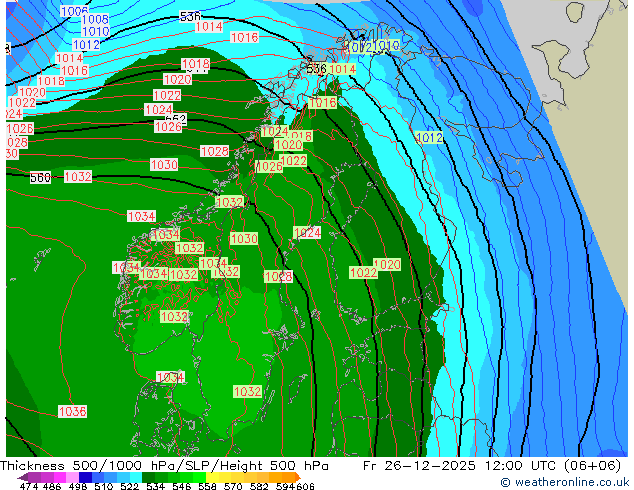The image size is (634, 490).
Task: Click the darkest green swatch in the thickness legend
Action: click(x=148, y=477)
